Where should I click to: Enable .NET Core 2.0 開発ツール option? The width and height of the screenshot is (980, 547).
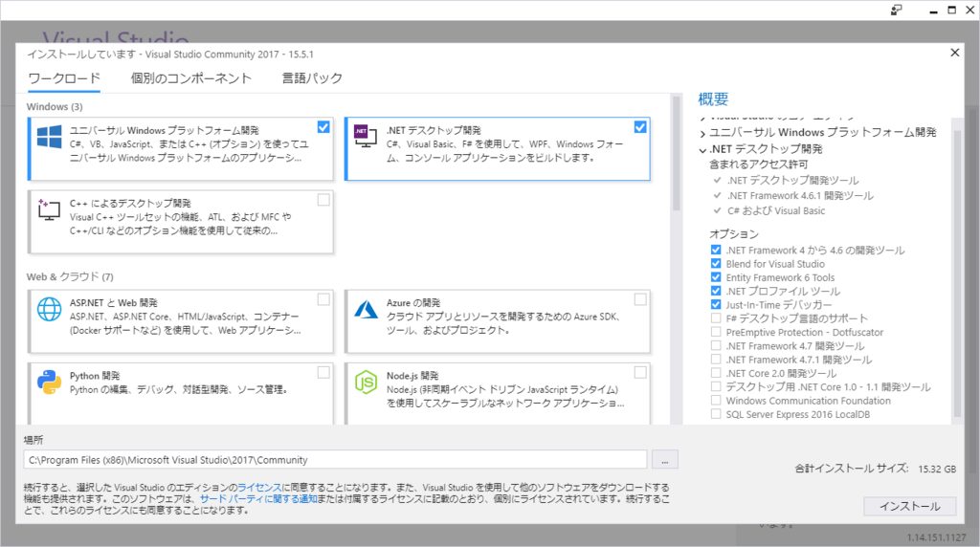click(x=716, y=373)
